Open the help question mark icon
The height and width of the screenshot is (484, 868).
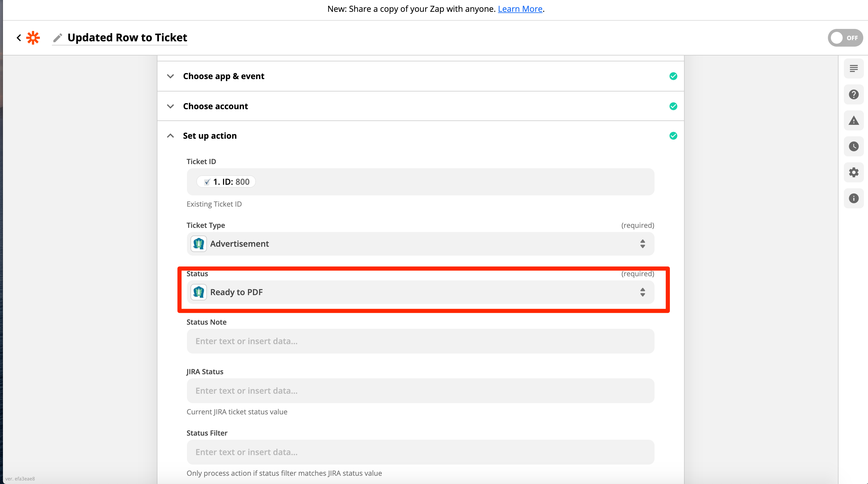pyautogui.click(x=854, y=94)
